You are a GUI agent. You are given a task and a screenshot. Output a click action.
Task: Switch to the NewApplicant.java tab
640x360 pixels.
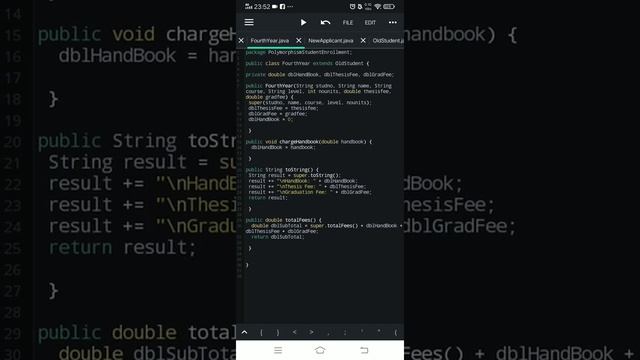(331, 40)
